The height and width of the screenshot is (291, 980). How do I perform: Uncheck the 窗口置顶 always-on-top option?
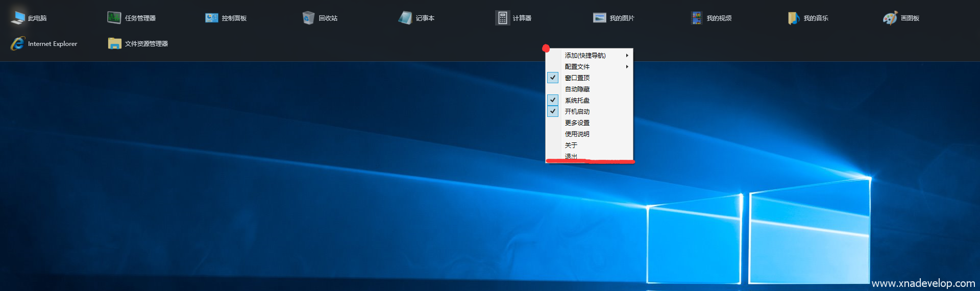577,78
